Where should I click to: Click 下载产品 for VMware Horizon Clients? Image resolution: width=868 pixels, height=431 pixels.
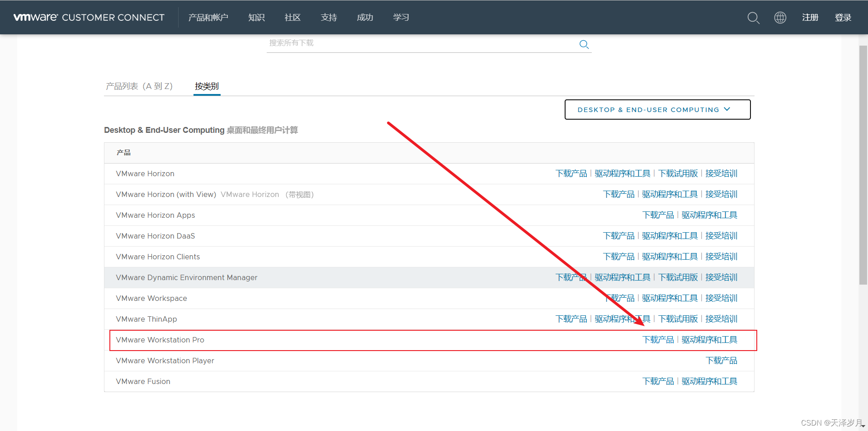(619, 257)
